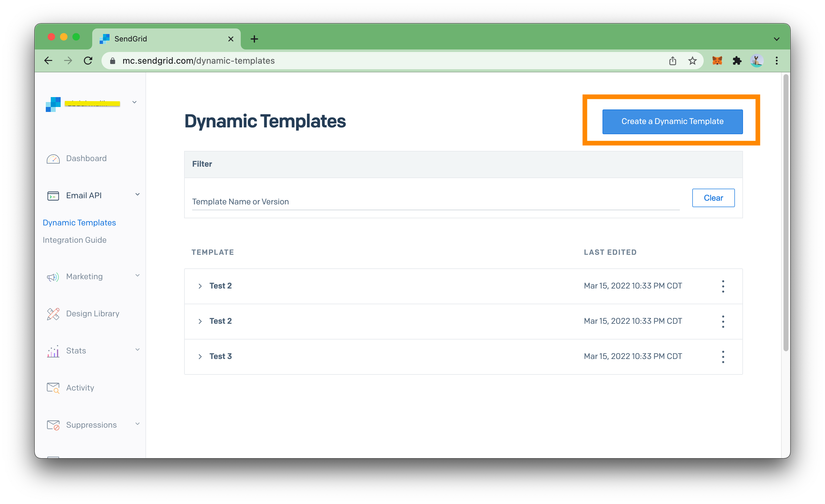Focus the Template Name or Version field
This screenshot has height=504, width=825.
[x=435, y=202]
